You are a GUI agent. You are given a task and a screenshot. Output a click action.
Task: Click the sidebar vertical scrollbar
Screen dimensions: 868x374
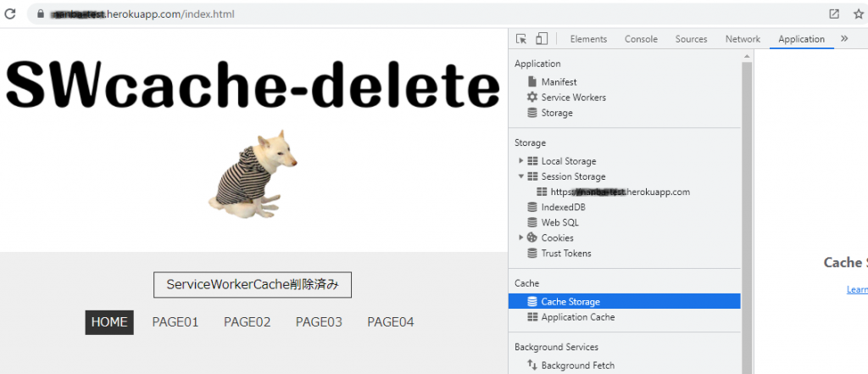point(747,212)
